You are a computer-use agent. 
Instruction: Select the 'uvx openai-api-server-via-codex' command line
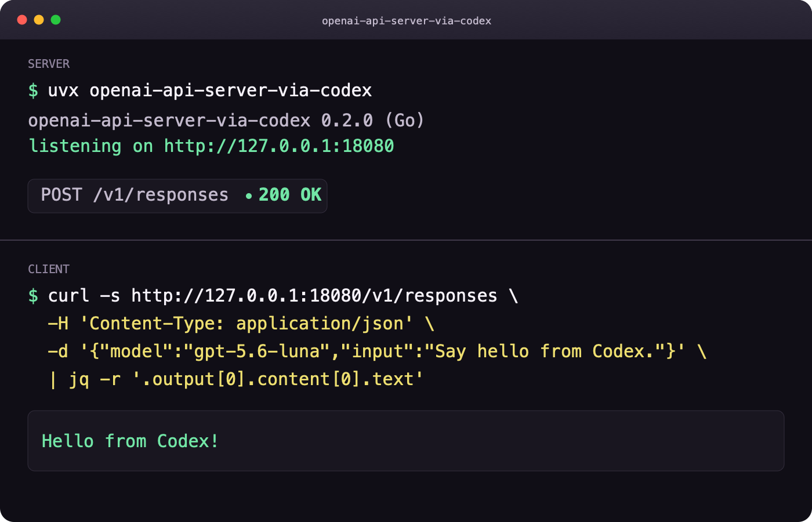[x=200, y=90]
